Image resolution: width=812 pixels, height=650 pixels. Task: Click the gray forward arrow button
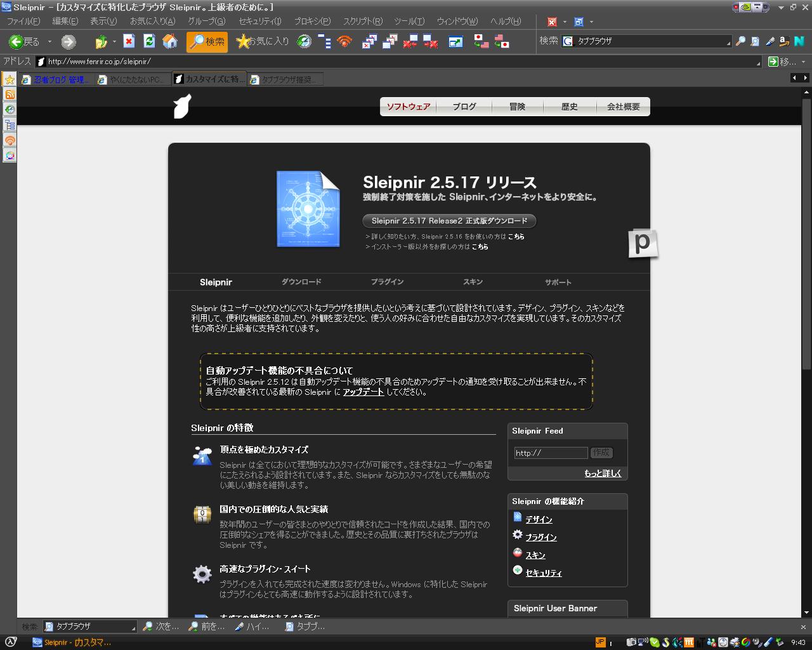click(x=69, y=42)
